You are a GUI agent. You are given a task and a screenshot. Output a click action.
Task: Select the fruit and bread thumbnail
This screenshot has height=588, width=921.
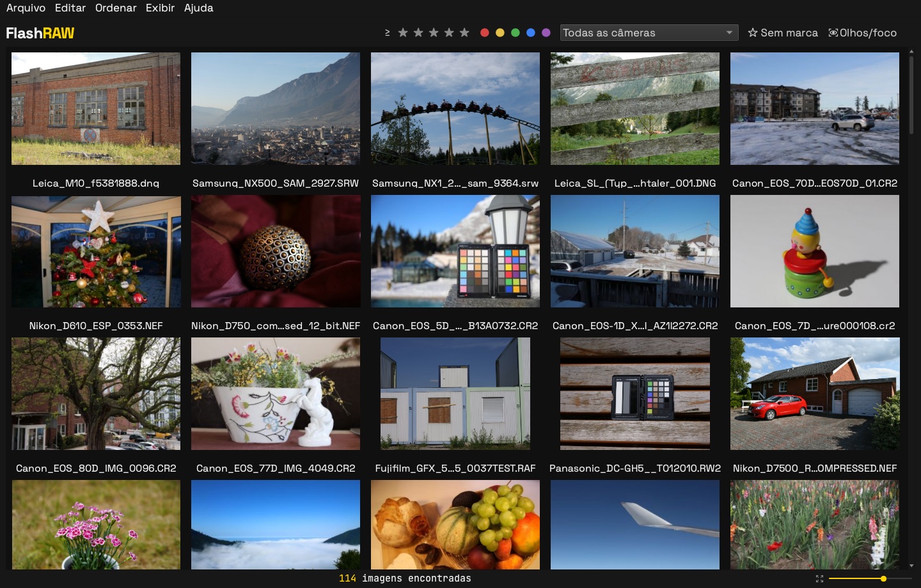coord(455,525)
